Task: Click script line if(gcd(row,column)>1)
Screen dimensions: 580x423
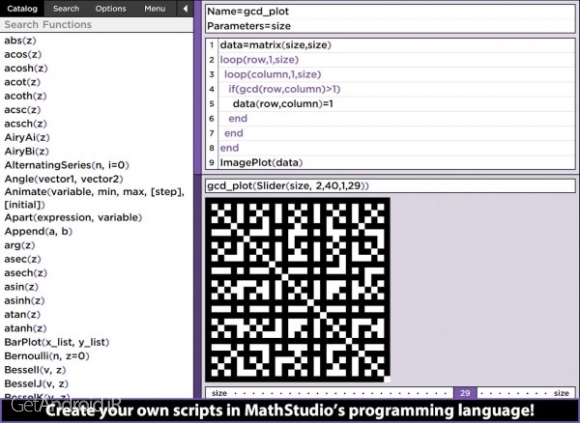Action: pyautogui.click(x=397, y=89)
